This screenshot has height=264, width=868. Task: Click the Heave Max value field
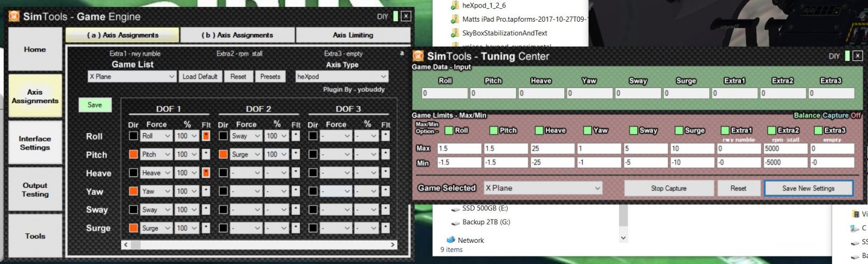[552, 148]
